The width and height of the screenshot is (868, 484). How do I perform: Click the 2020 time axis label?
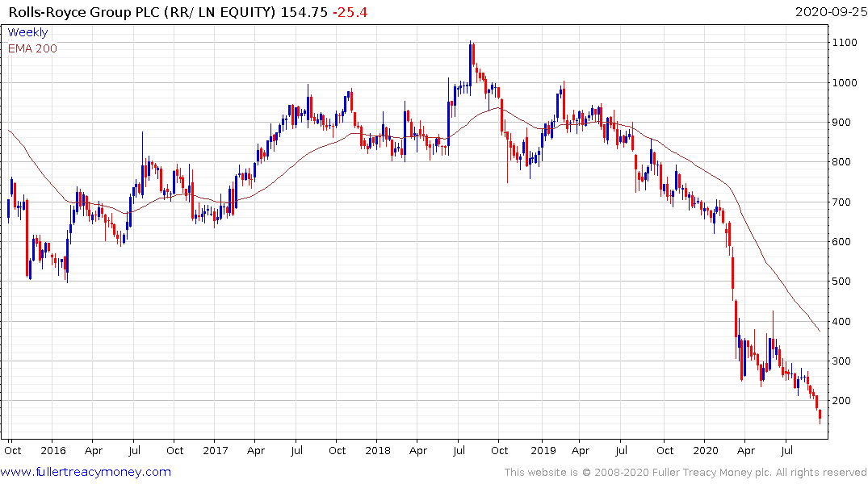click(x=706, y=450)
